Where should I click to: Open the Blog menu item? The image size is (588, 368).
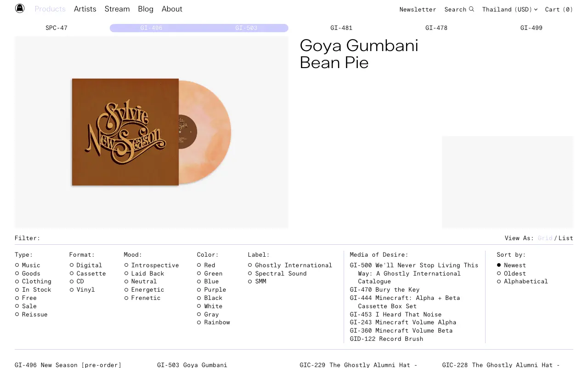(146, 9)
